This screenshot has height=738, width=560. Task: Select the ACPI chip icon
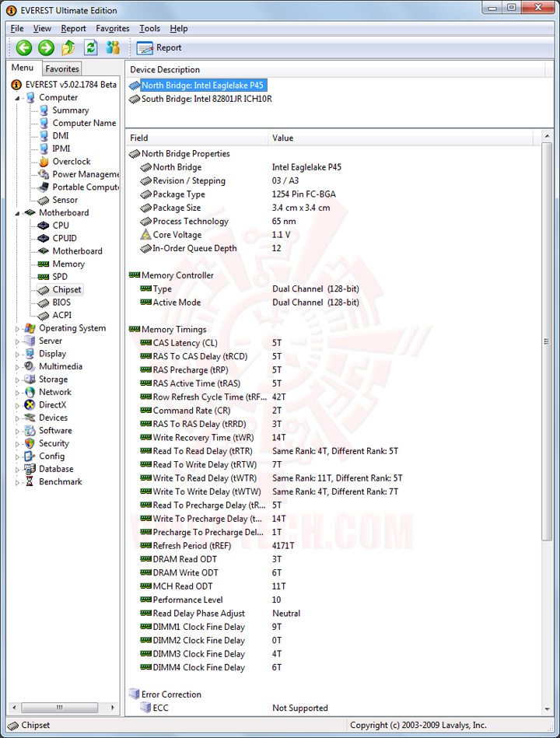pos(44,316)
